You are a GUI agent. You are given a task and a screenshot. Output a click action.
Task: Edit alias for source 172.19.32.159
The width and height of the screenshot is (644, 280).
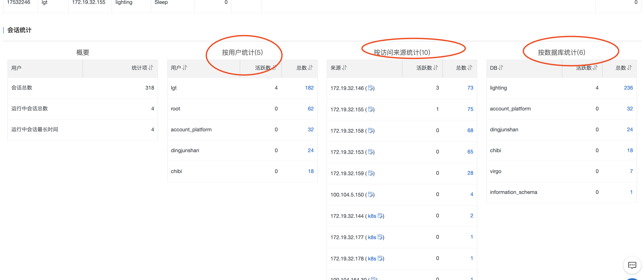(x=370, y=173)
